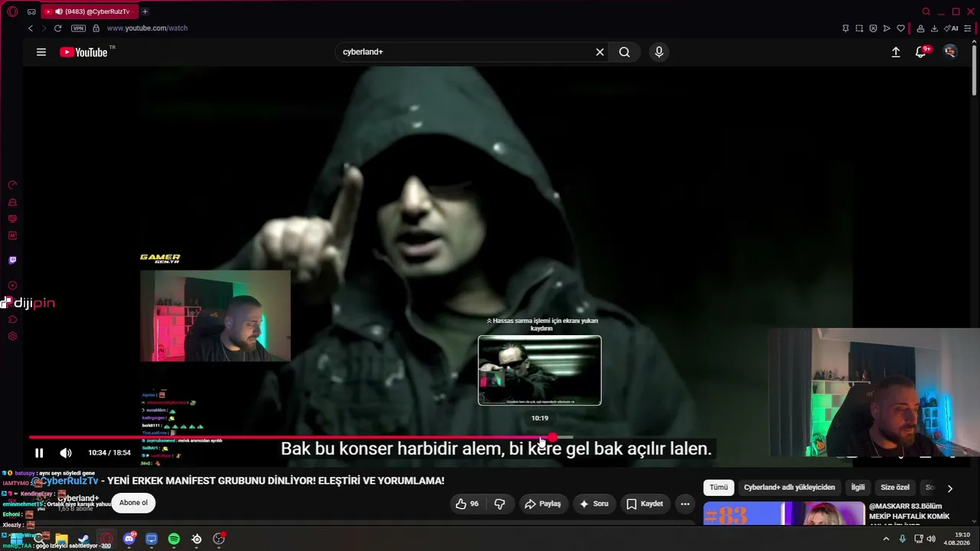The image size is (980, 551).
Task: Open the taskbar clock showing 19:10
Action: [x=958, y=539]
